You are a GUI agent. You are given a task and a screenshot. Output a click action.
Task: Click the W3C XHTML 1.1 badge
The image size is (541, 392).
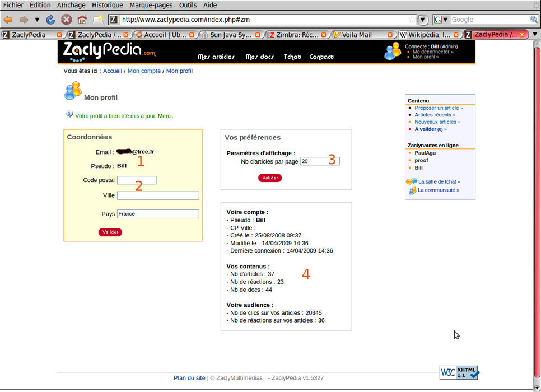[459, 372]
